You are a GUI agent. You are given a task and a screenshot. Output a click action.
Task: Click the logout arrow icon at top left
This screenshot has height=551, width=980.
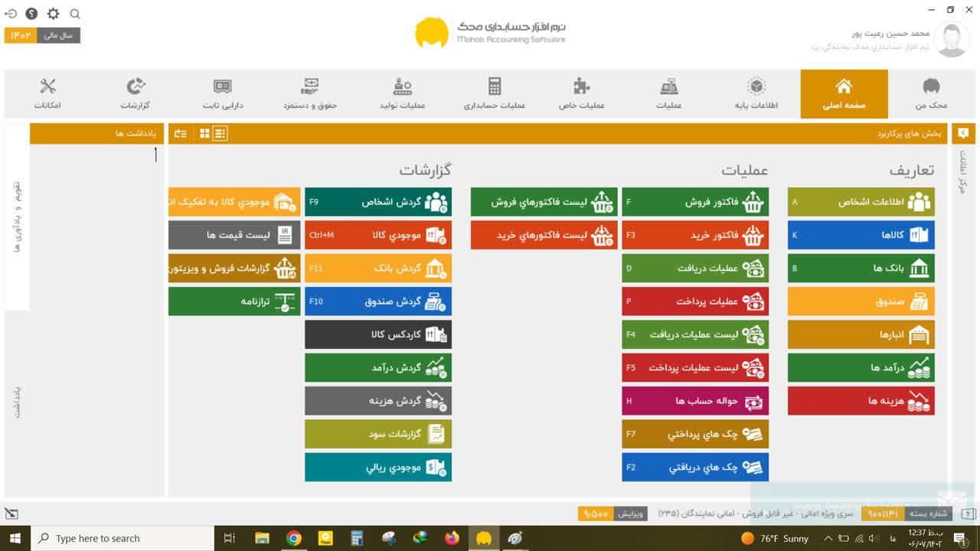pyautogui.click(x=11, y=14)
